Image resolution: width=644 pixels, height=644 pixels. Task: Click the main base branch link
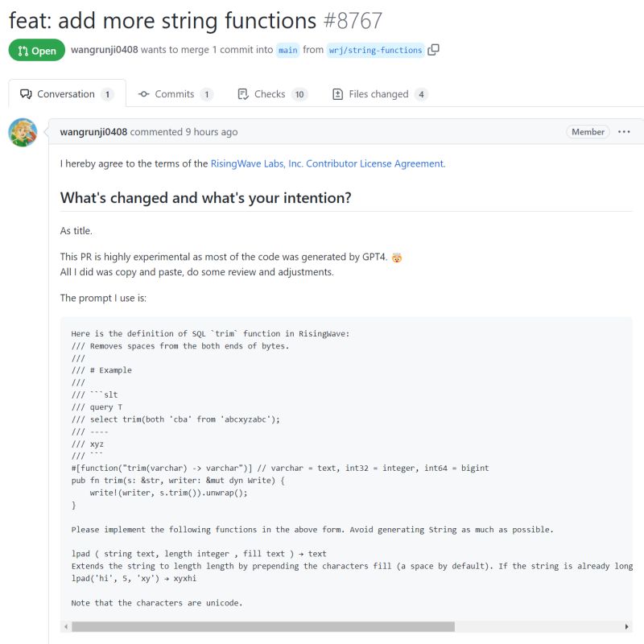[x=288, y=50]
